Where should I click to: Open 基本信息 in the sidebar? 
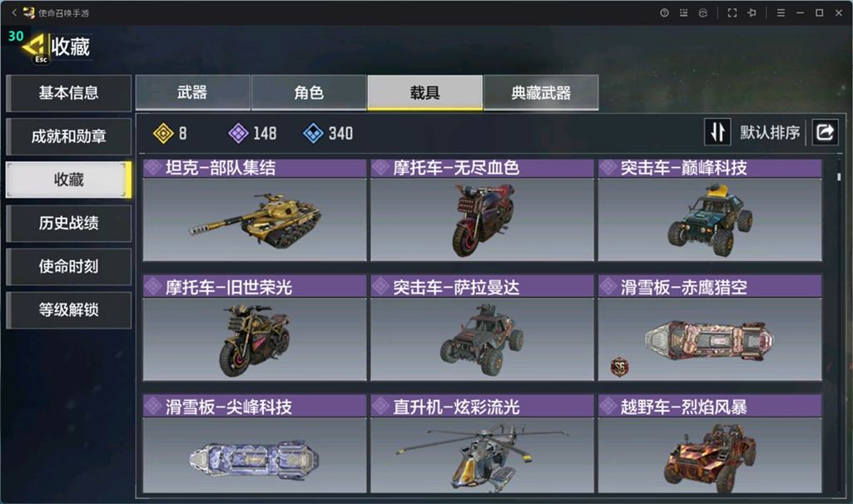pos(68,93)
